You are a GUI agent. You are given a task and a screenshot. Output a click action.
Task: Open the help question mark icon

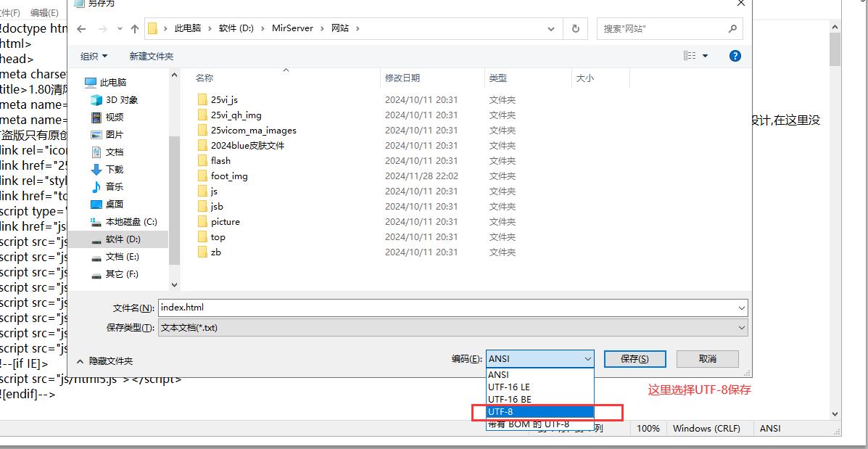(x=735, y=56)
